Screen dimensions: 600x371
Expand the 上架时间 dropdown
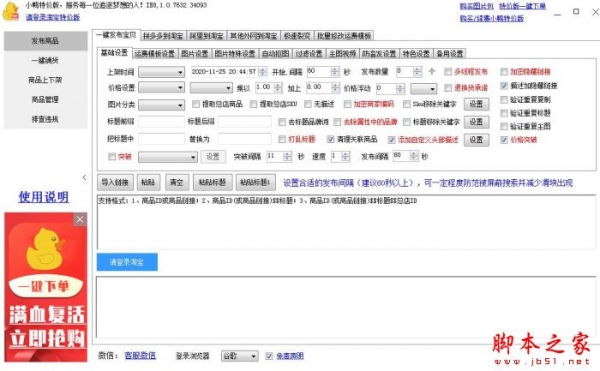161,72
